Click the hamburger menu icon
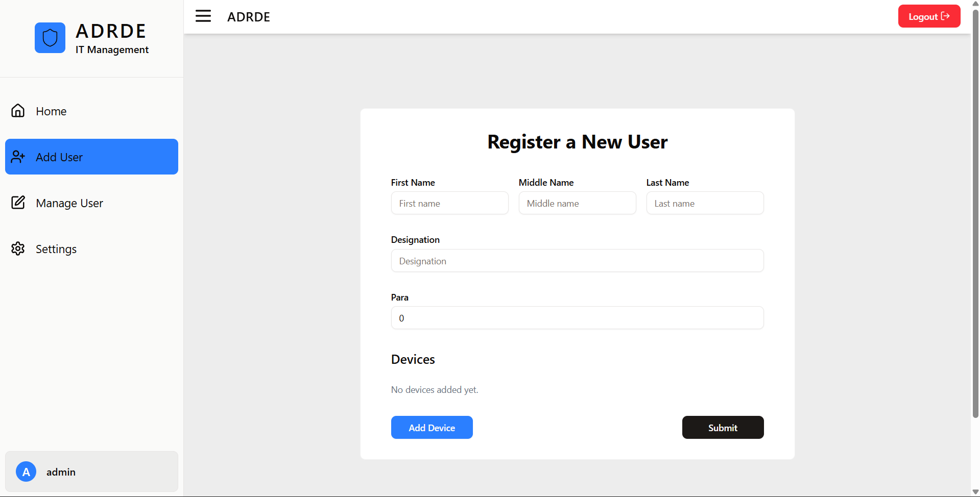The image size is (980, 497). [203, 16]
